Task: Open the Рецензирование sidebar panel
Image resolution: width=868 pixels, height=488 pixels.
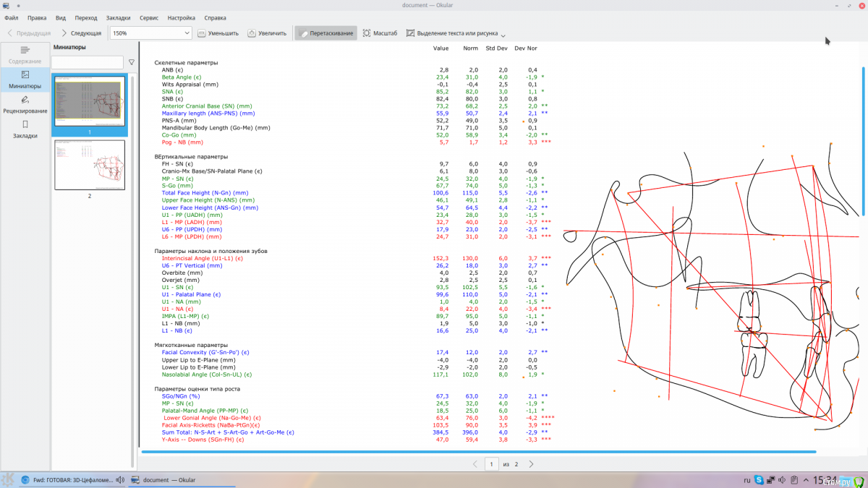Action: [25, 104]
